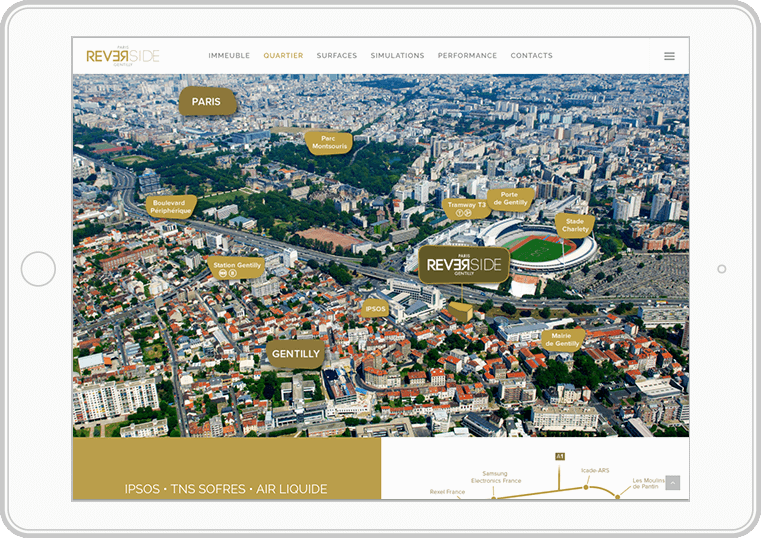This screenshot has height=538, width=761.
Task: Go to the SURFACES section
Action: [337, 56]
